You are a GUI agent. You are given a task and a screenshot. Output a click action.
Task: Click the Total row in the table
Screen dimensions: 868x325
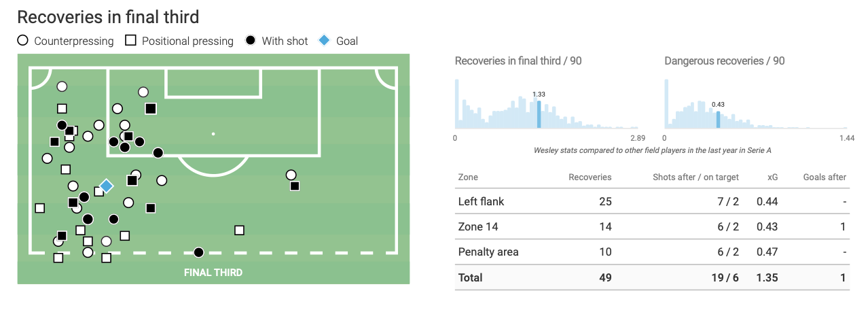point(652,277)
